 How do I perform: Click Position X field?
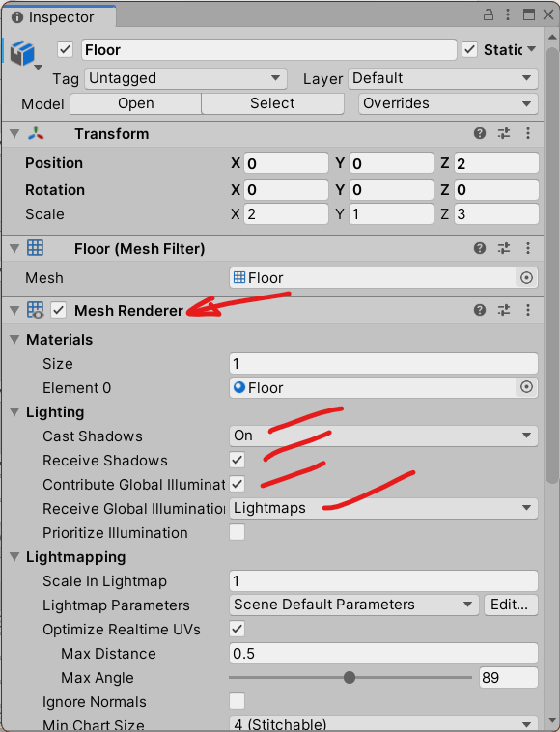pyautogui.click(x=286, y=163)
